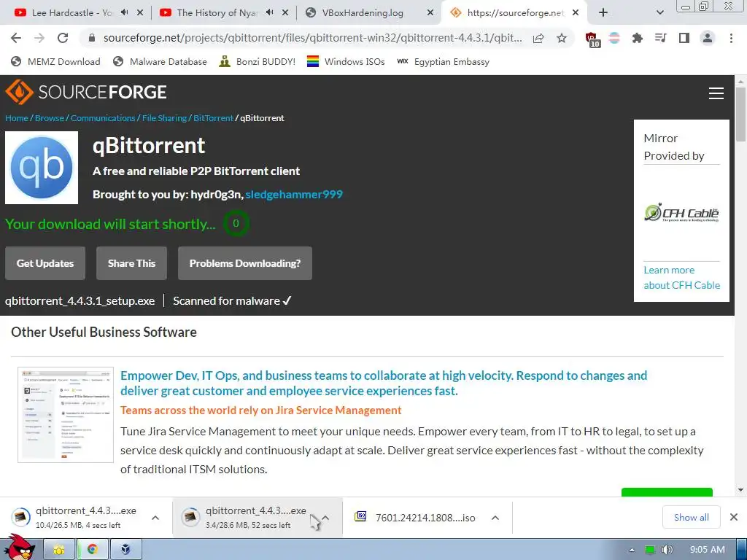Toggle the browser side panel icon
747x560 pixels.
point(684,38)
